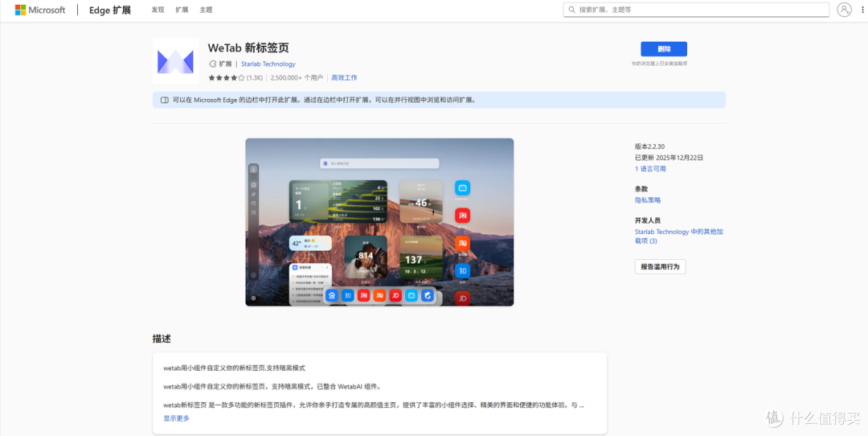
Task: Open the Edge 扩展 home link
Action: coord(110,10)
